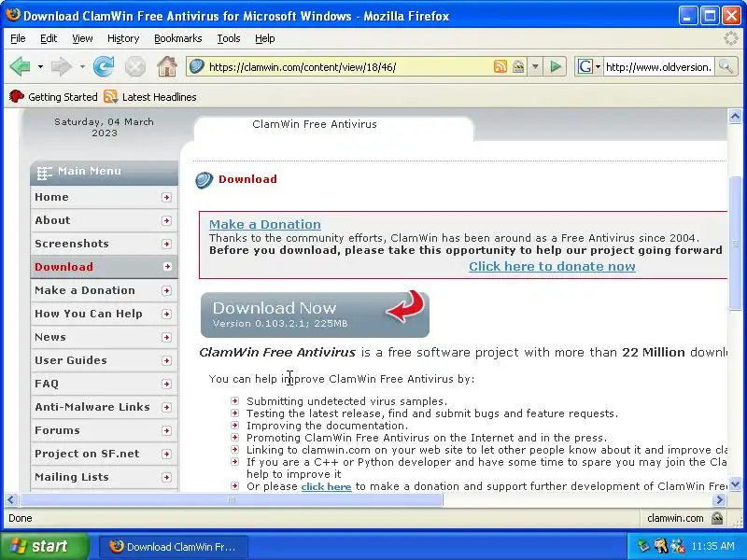Click the padlock icon in status bar
The height and width of the screenshot is (560, 747).
tap(717, 518)
